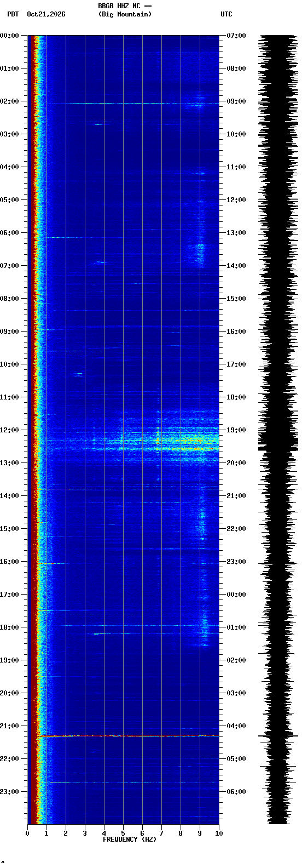The width and height of the screenshot is (302, 868).
Task: Click the frequency axis tick label 7
Action: click(x=161, y=833)
